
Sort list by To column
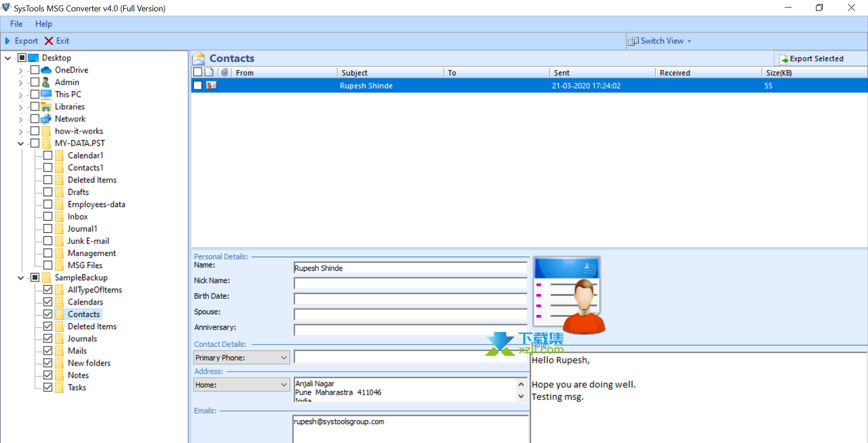pyautogui.click(x=496, y=72)
